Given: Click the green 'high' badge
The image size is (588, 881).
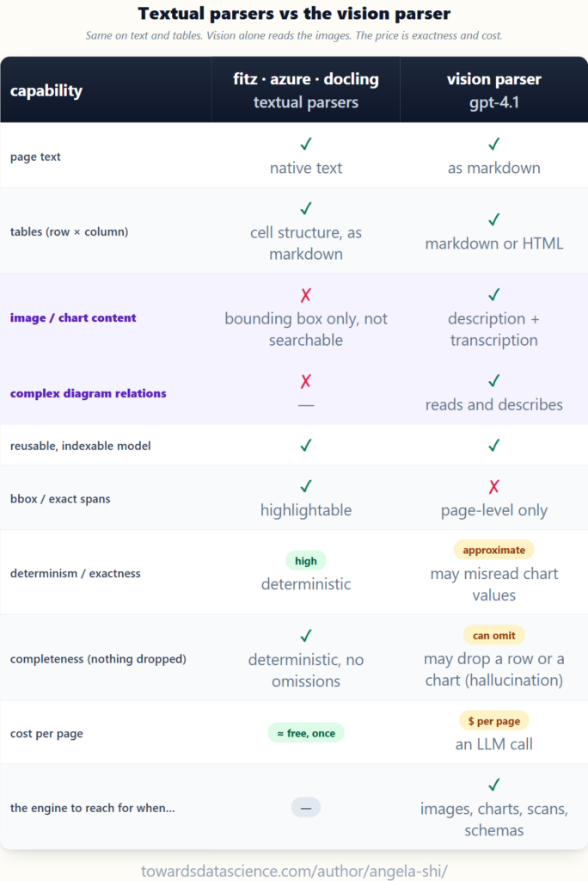Looking at the screenshot, I should click(x=305, y=561).
